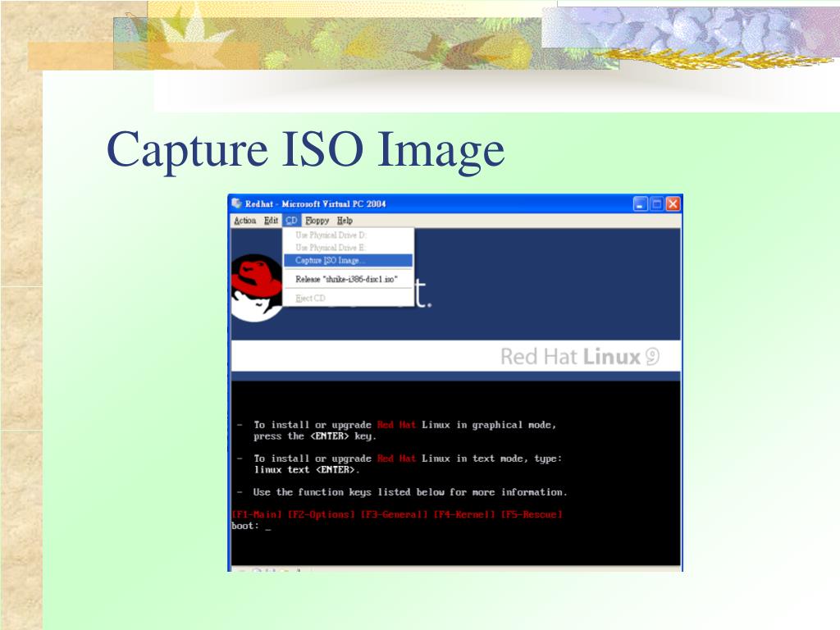Click the Eject CD entry

pos(348,299)
